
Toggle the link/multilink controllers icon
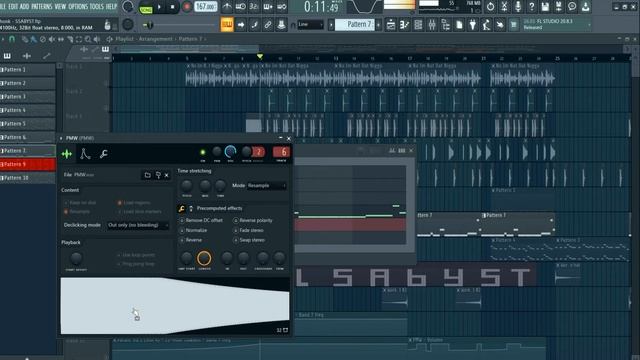tap(268, 25)
